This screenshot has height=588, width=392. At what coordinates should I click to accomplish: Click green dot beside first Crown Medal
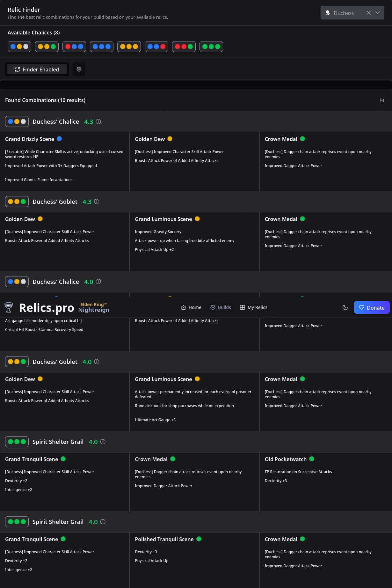point(302,139)
